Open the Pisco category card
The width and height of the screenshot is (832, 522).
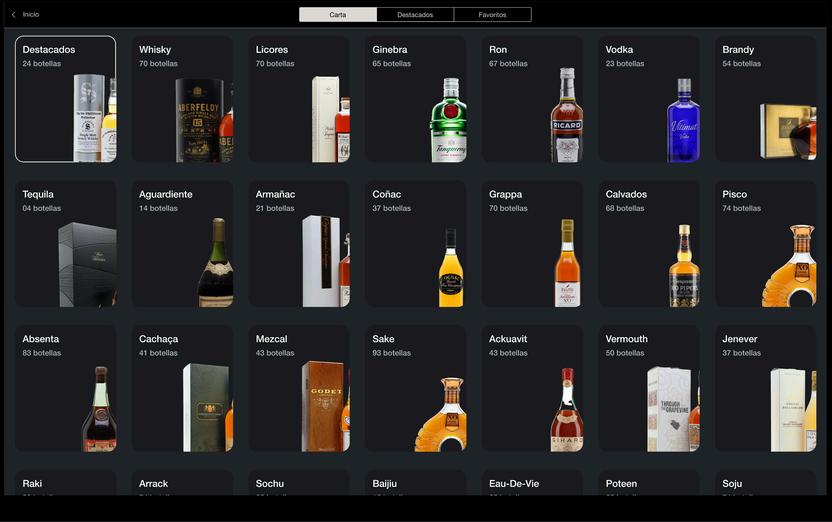[x=766, y=243]
